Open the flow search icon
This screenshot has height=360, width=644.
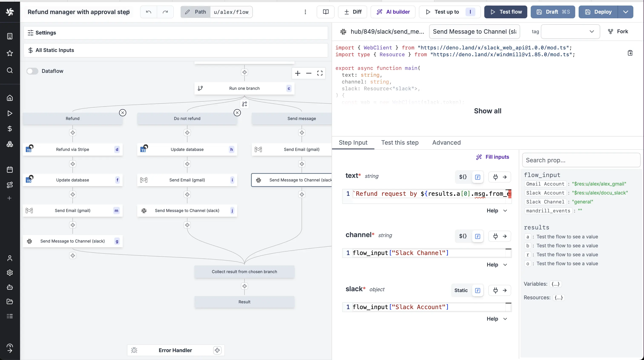(x=10, y=71)
